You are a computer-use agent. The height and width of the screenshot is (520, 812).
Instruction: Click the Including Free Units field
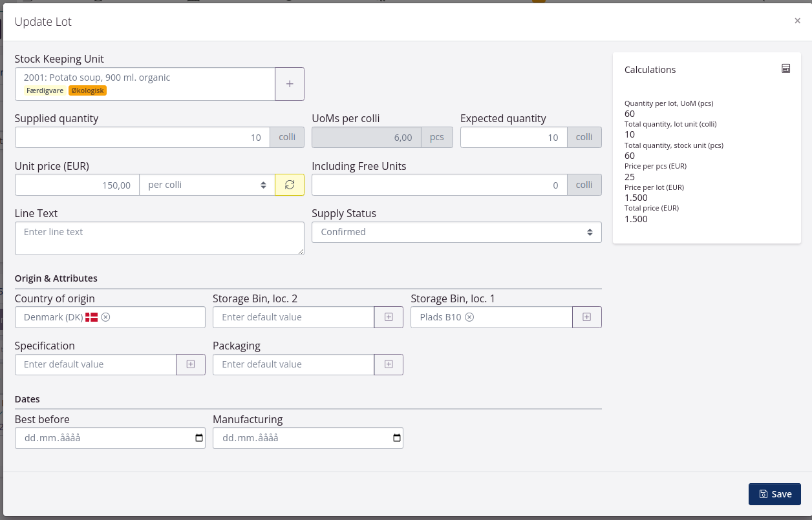tap(440, 185)
